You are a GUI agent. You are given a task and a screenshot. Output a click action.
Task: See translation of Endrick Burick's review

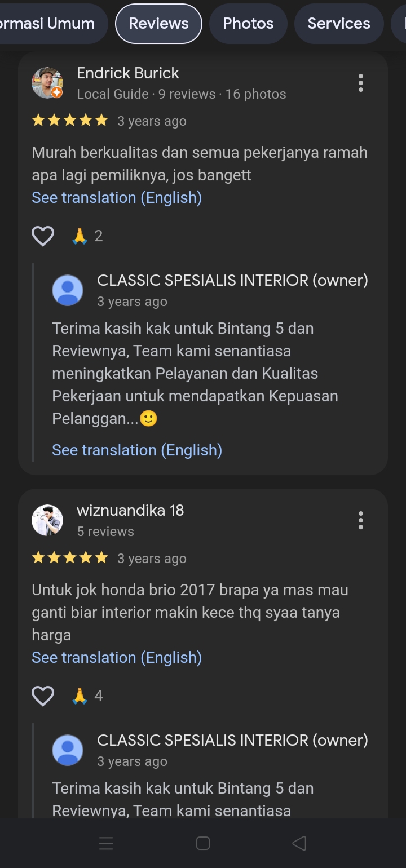click(117, 198)
